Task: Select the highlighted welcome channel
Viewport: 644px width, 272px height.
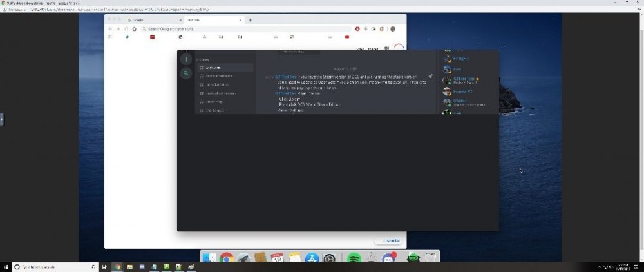Action: 225,68
